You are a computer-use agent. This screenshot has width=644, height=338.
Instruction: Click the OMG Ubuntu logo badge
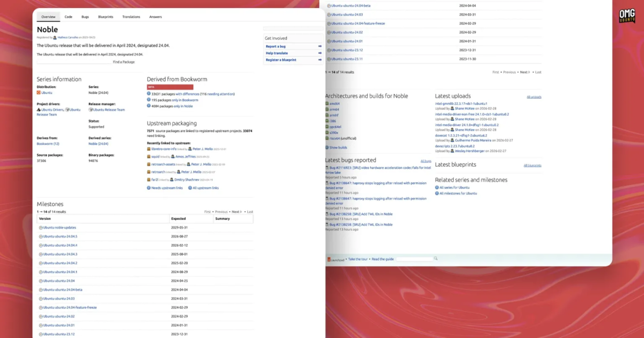pos(627,16)
